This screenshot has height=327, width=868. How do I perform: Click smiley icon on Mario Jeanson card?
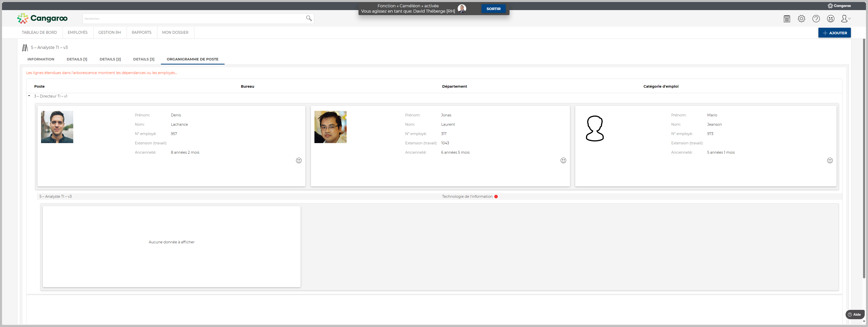(829, 160)
